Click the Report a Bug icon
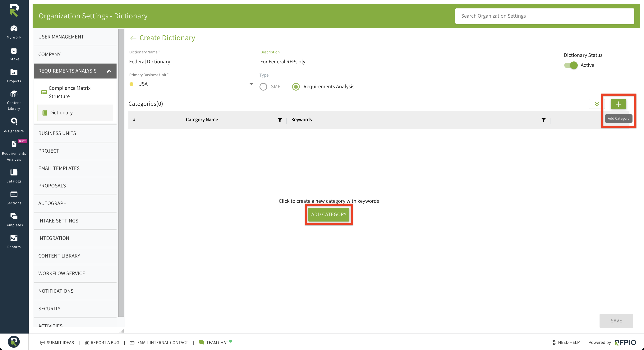 [87, 343]
